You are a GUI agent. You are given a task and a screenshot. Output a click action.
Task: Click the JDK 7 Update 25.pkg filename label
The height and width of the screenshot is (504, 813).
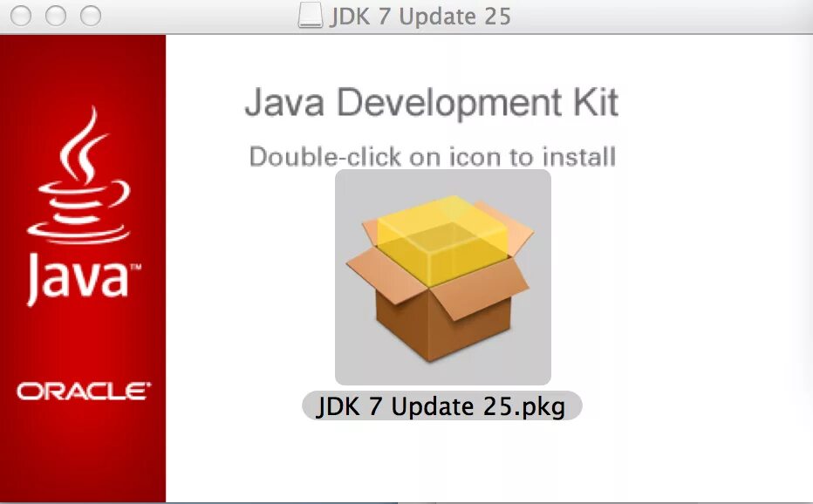pos(441,406)
